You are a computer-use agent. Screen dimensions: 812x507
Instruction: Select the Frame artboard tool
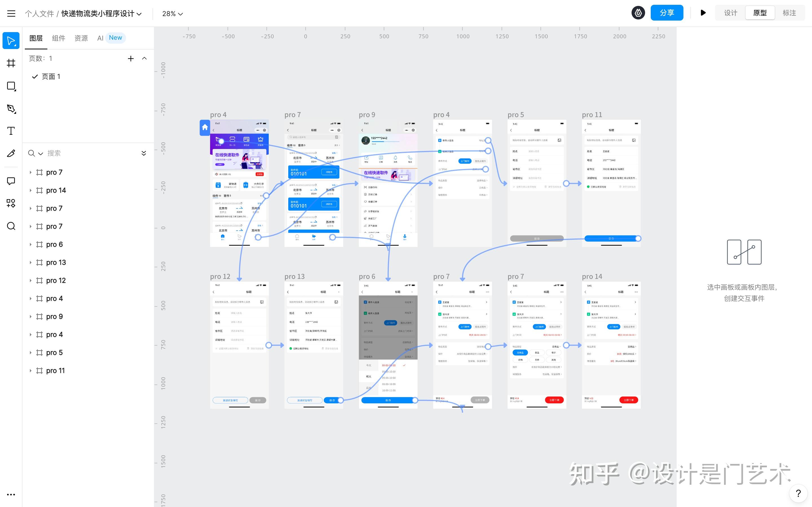pos(11,63)
